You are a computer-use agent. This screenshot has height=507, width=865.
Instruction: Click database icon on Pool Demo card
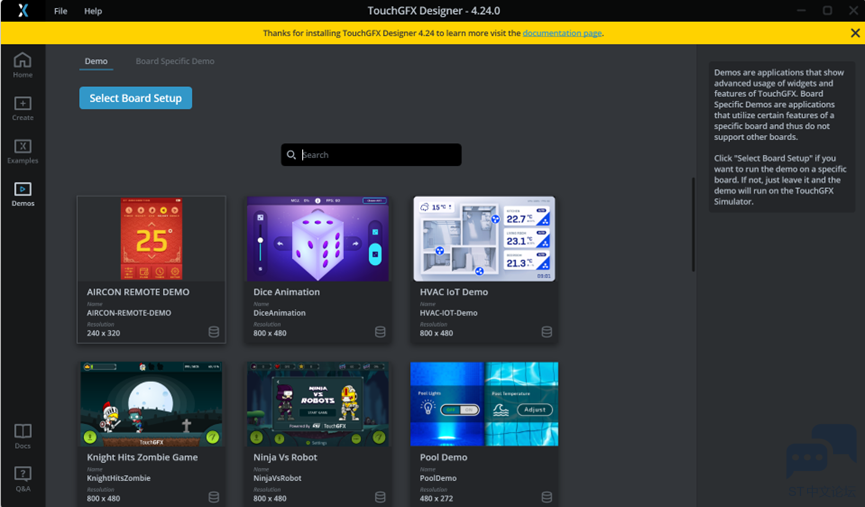[x=547, y=497]
